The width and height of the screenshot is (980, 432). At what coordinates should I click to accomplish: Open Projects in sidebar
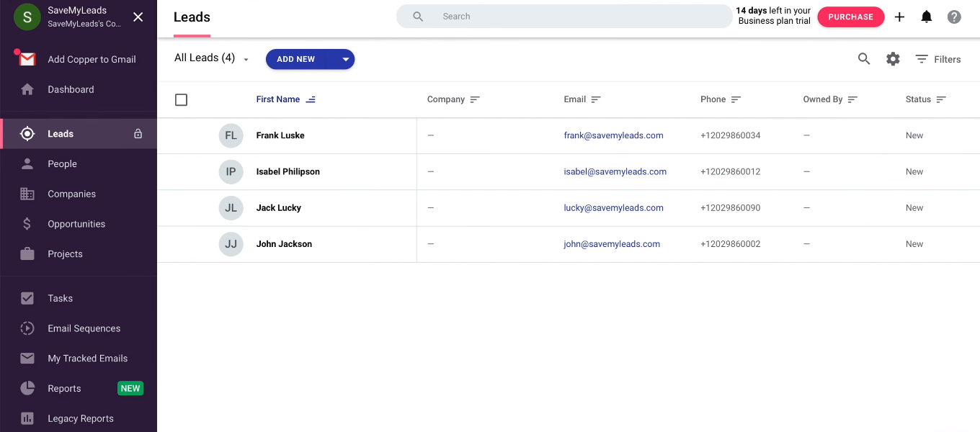tap(79, 253)
